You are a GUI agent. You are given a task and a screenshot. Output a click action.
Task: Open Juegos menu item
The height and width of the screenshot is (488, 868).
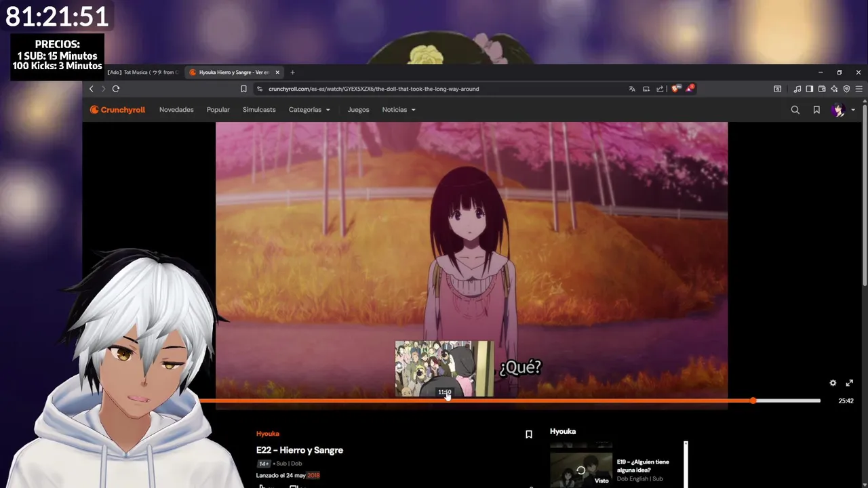click(x=358, y=110)
